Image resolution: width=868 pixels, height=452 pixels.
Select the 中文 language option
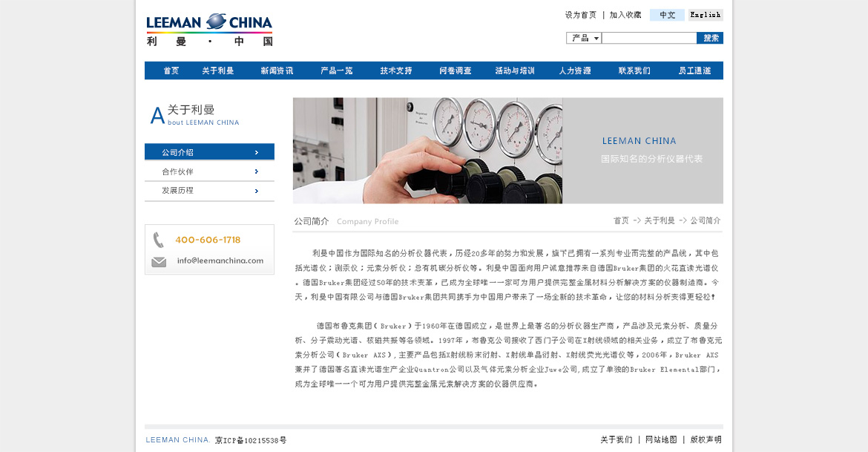click(667, 15)
